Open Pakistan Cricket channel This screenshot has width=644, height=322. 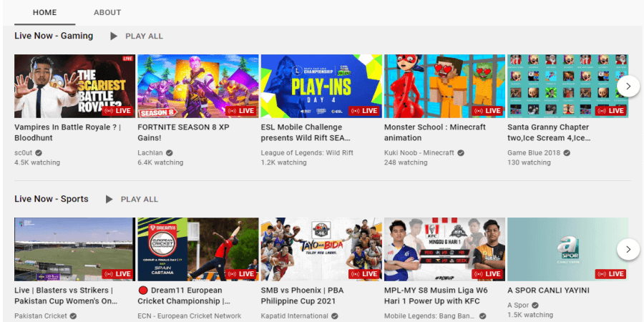tap(41, 316)
